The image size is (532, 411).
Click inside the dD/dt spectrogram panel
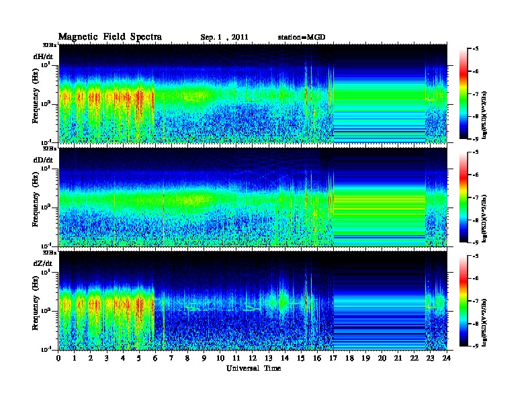(x=253, y=197)
